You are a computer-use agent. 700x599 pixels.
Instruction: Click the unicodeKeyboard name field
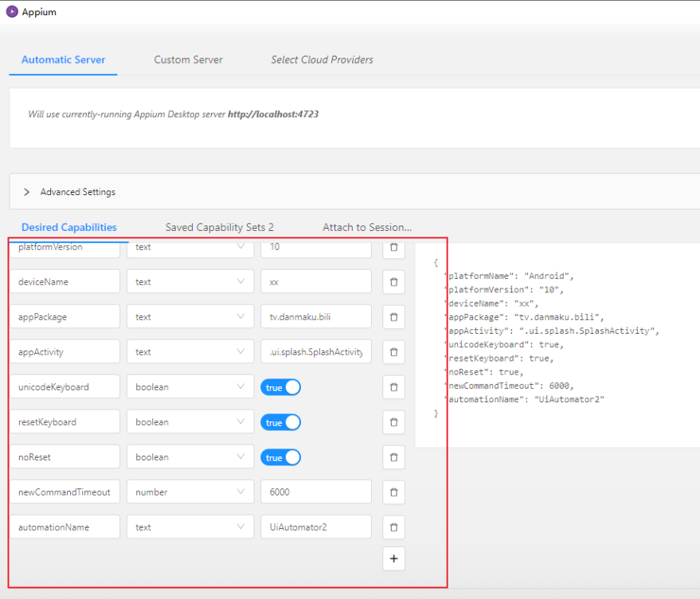coord(65,387)
